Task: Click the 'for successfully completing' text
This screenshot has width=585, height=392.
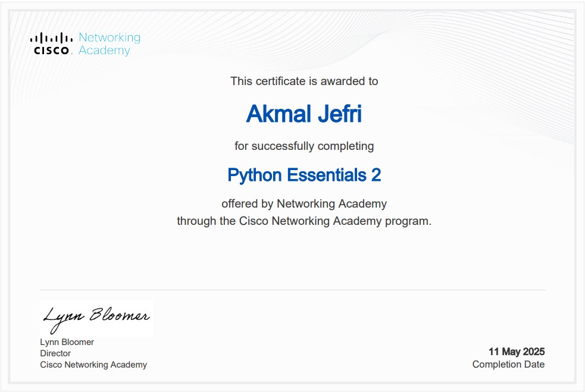Action: [x=304, y=146]
